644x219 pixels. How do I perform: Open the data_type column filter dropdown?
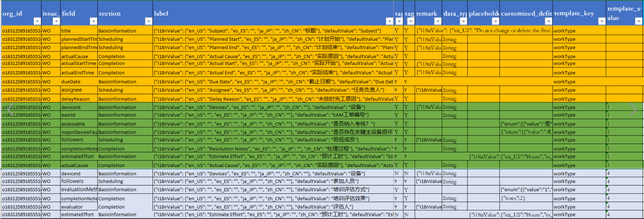463,21
